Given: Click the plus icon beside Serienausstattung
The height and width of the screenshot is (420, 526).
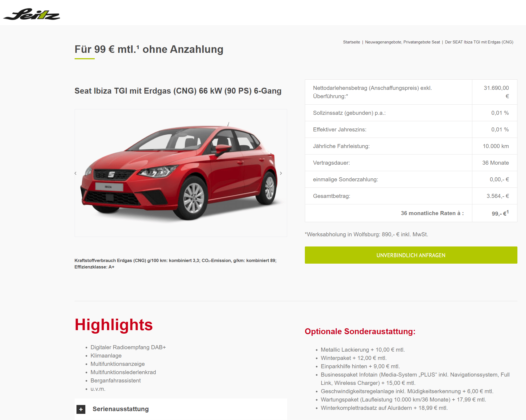Looking at the screenshot, I should coord(81,409).
